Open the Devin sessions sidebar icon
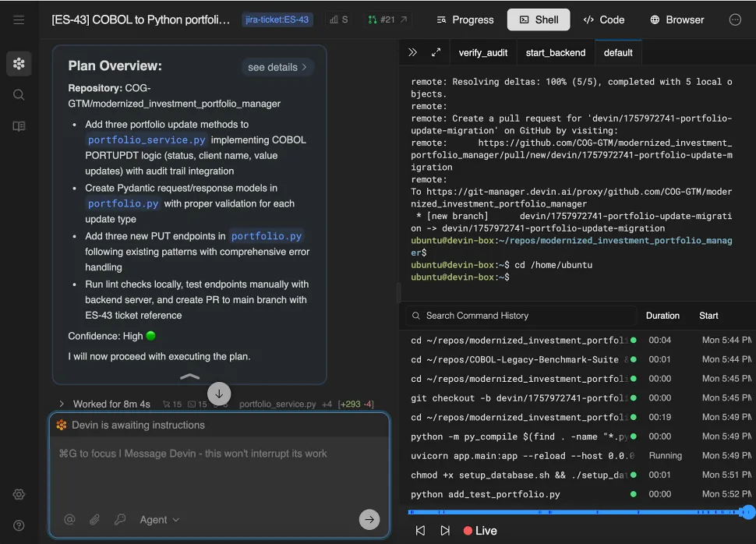 (19, 63)
